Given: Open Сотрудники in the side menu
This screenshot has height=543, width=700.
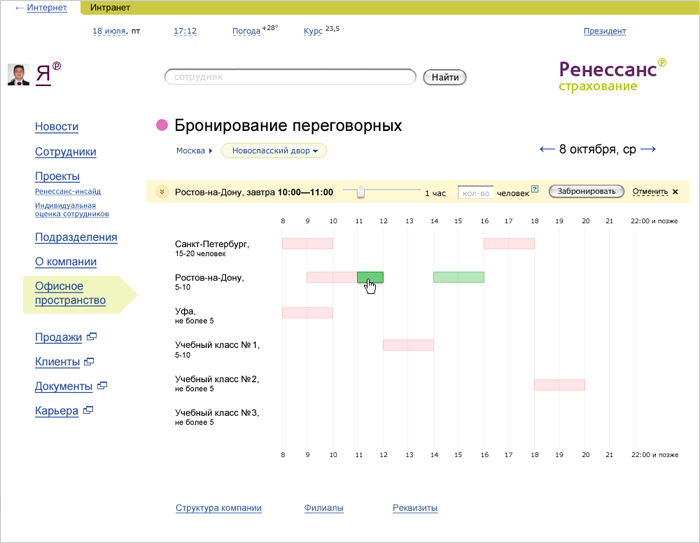Looking at the screenshot, I should pyautogui.click(x=66, y=152).
